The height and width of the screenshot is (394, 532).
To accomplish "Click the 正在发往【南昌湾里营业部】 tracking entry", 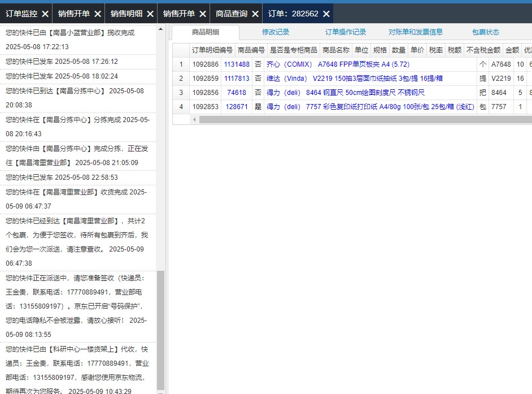I will [78, 155].
